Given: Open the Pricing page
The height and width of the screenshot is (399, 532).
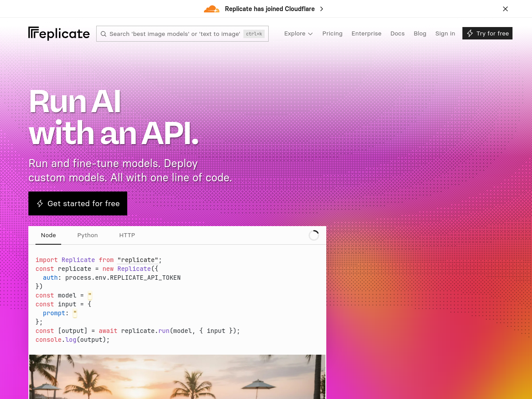Looking at the screenshot, I should (332, 33).
